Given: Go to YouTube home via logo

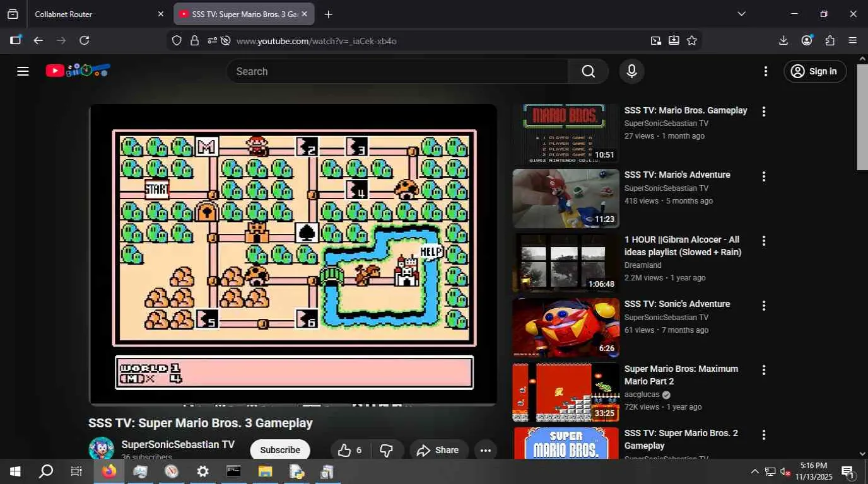Looking at the screenshot, I should [x=78, y=71].
